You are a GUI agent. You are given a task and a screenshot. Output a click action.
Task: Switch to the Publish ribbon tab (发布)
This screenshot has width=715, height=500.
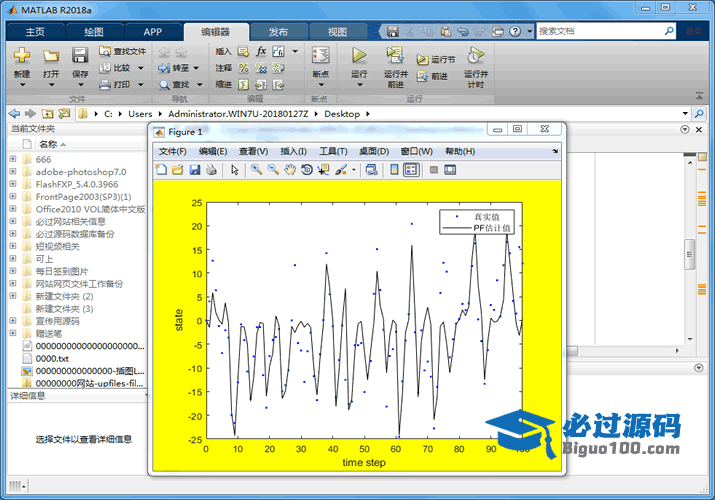tap(278, 32)
